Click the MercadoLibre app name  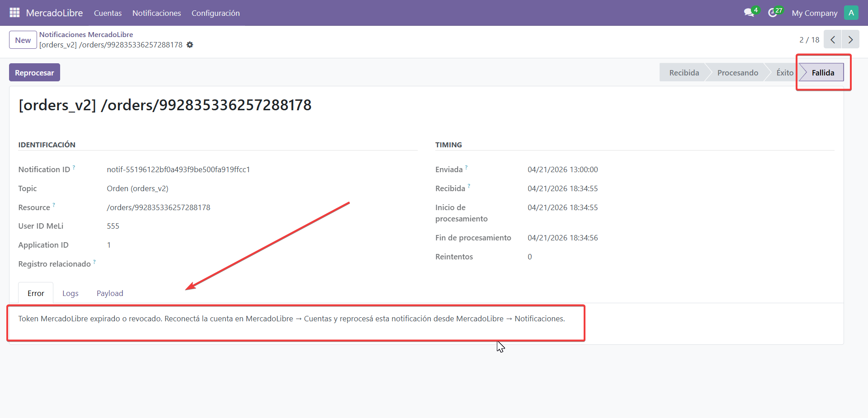click(x=54, y=13)
